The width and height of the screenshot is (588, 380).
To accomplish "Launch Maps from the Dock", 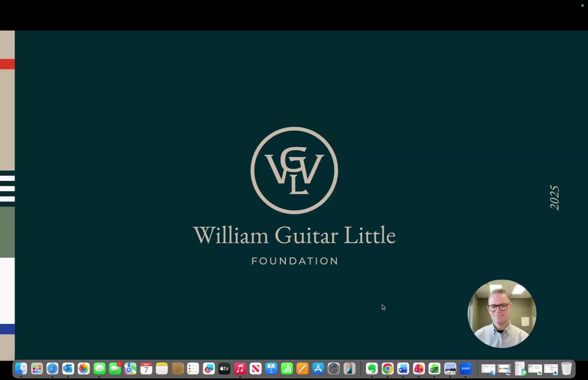I will coord(130,369).
